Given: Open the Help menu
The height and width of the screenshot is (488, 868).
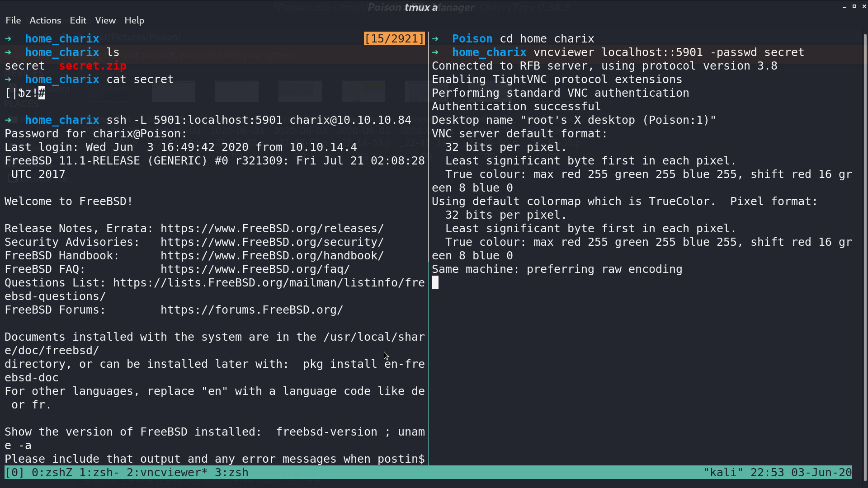Looking at the screenshot, I should pyautogui.click(x=134, y=20).
